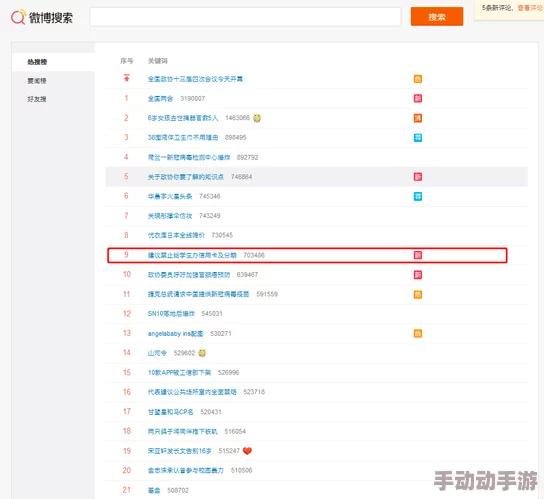Screen dimensions: 544x499
Task: Open the 好友搜 sidebar tab
Action: 37,99
